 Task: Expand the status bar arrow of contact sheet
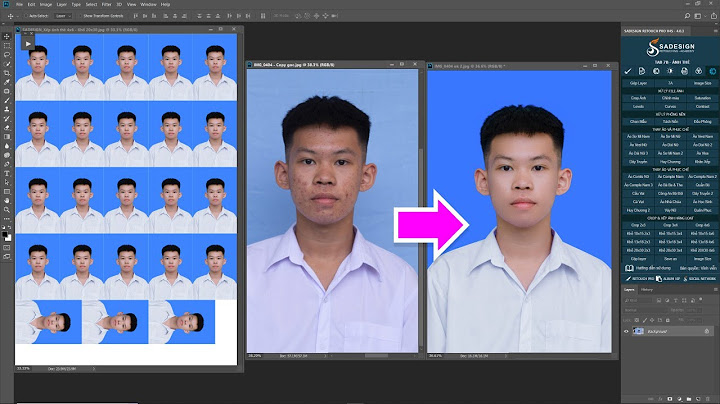pos(94,369)
